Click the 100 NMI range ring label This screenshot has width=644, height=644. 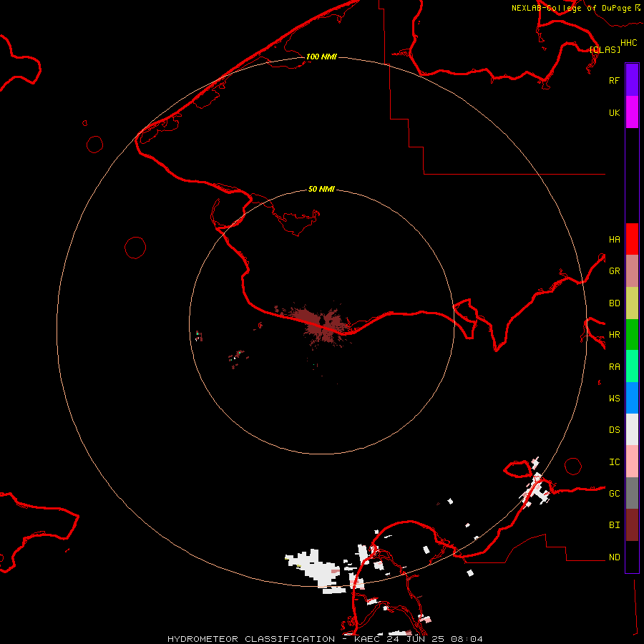coord(321,57)
